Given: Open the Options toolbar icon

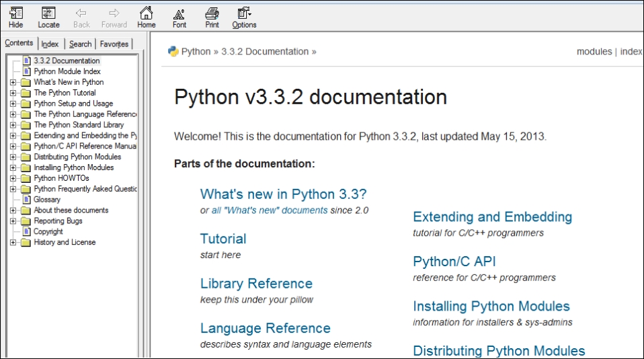Looking at the screenshot, I should (x=245, y=13).
